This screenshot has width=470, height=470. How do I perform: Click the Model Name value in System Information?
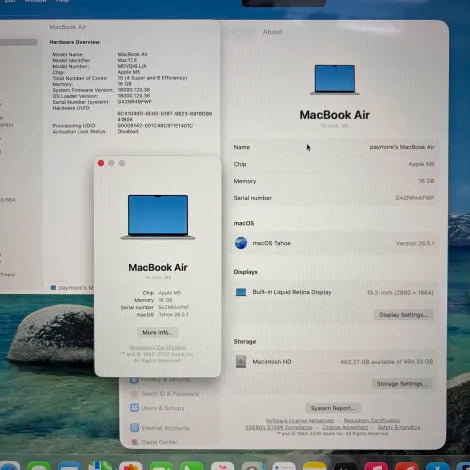tap(133, 54)
